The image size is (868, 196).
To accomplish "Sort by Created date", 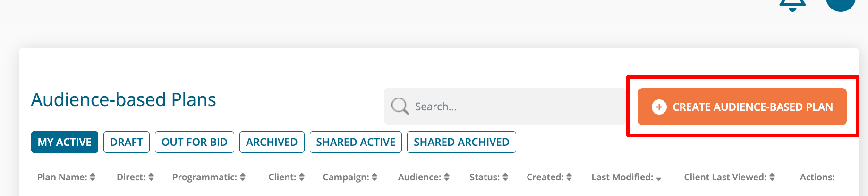I will pyautogui.click(x=569, y=177).
